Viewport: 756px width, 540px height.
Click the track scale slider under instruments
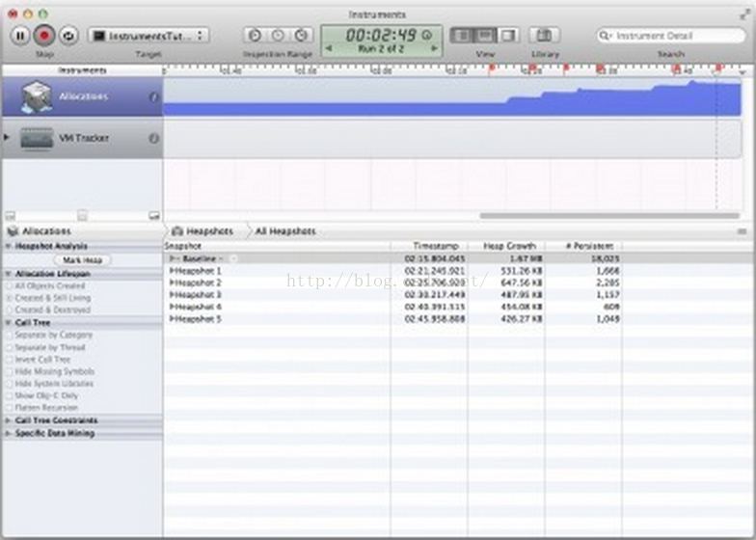83,216
